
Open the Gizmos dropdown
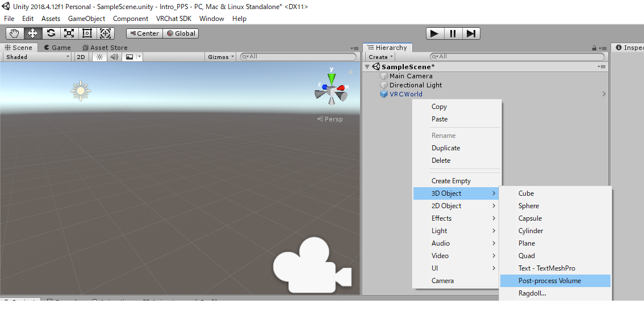[221, 57]
